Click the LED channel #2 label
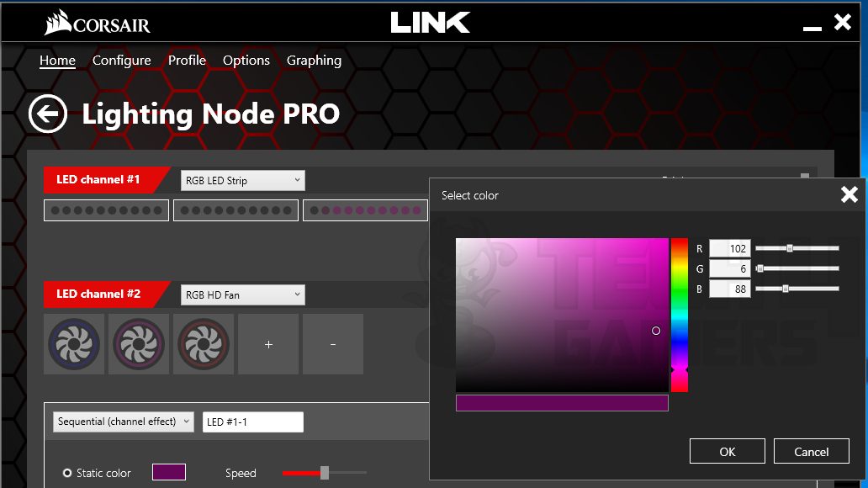This screenshot has height=488, width=868. 98,294
